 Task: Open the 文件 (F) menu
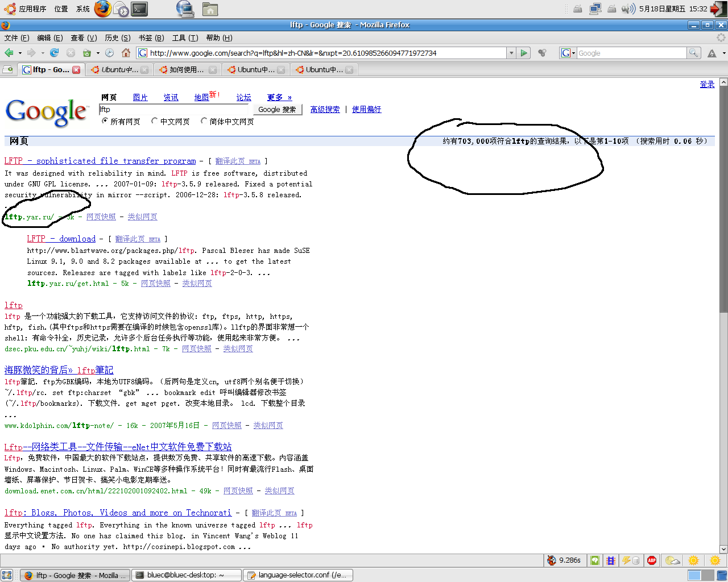(x=17, y=38)
